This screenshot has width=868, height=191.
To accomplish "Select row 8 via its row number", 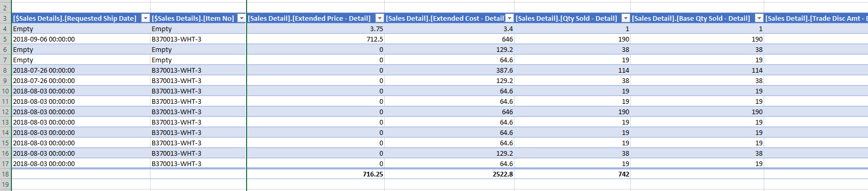I will click(x=5, y=70).
